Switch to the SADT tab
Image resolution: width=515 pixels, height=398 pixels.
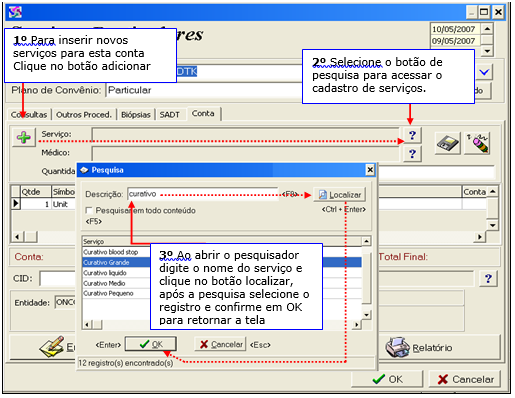[x=169, y=115]
